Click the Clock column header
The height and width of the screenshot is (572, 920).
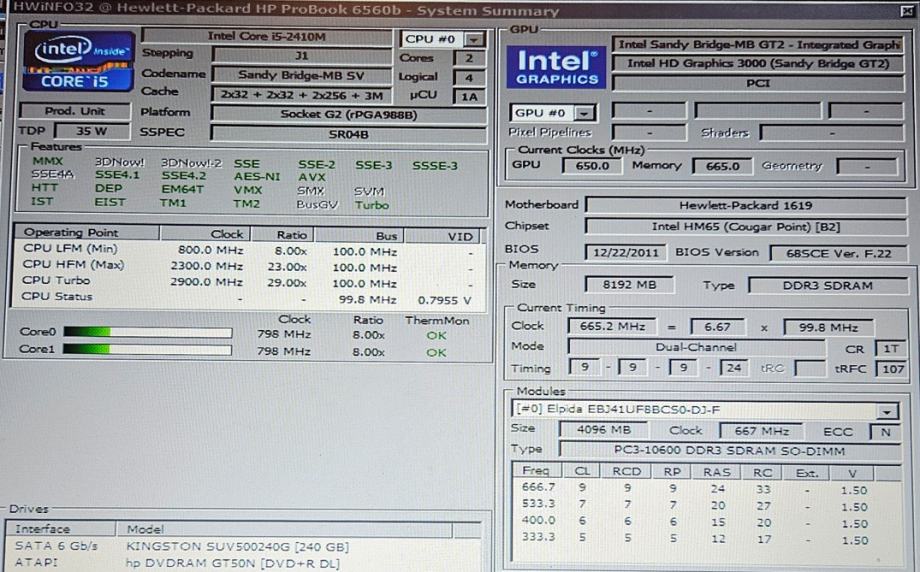coord(205,234)
